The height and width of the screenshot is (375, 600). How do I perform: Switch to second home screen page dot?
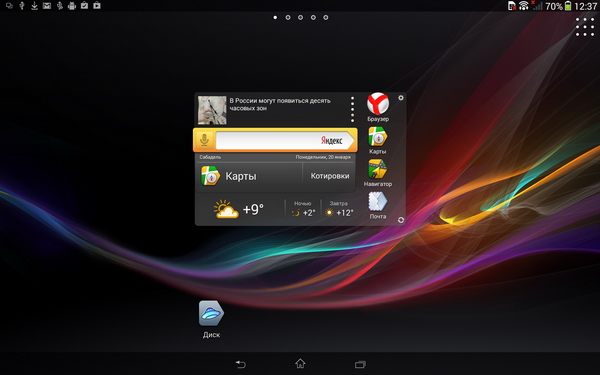click(x=288, y=18)
